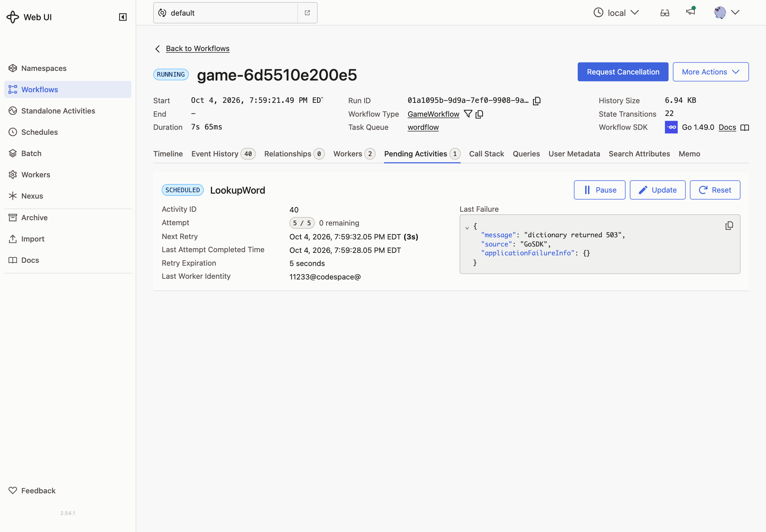766x532 pixels.
Task: Open the Relationships tab
Action: pyautogui.click(x=294, y=154)
